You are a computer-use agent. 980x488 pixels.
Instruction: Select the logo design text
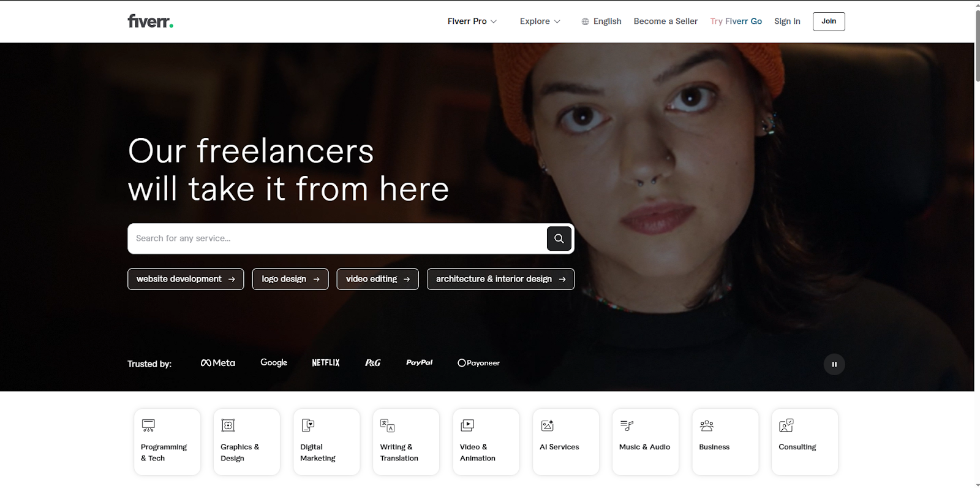pos(284,279)
